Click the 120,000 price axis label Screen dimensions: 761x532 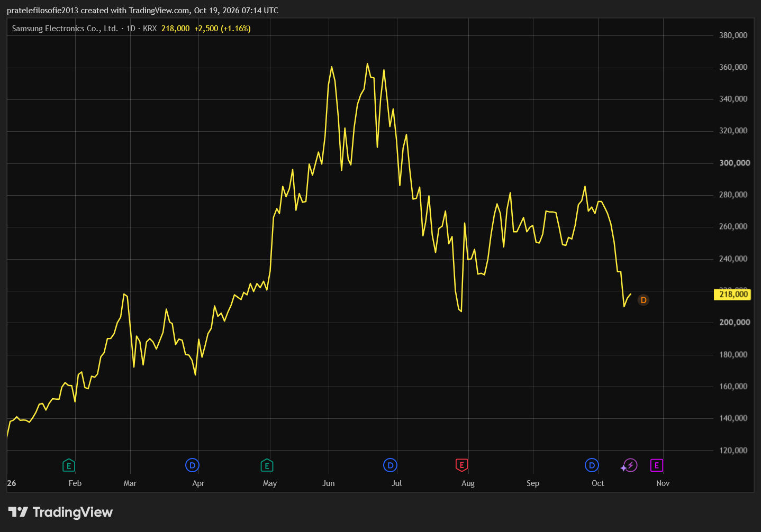pyautogui.click(x=733, y=450)
